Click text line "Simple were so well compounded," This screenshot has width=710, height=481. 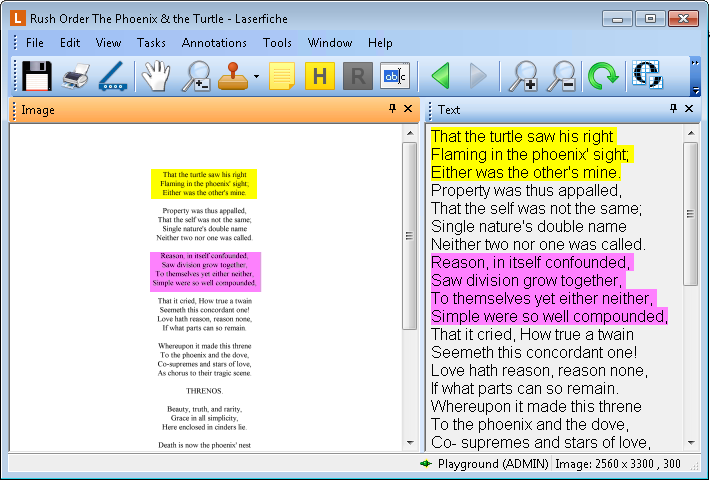tap(549, 316)
